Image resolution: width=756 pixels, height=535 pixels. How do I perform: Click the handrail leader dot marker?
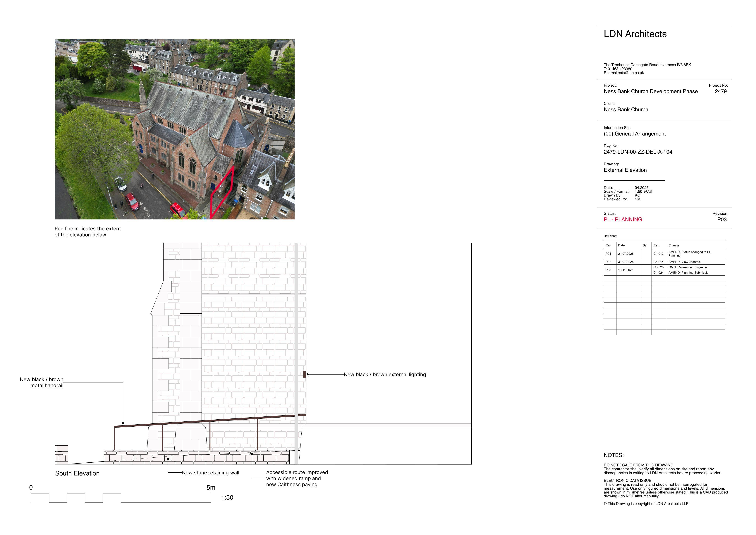[123, 423]
